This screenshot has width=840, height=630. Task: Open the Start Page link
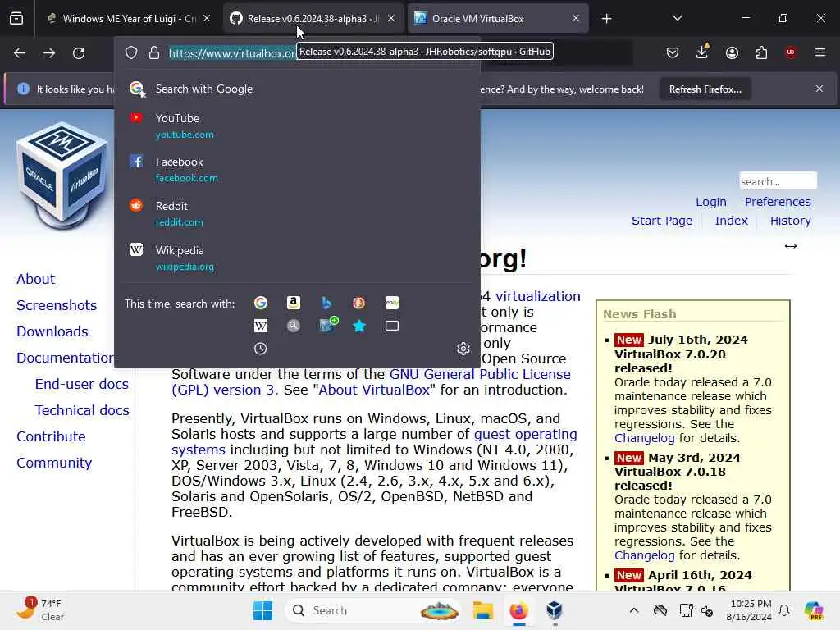662,221
